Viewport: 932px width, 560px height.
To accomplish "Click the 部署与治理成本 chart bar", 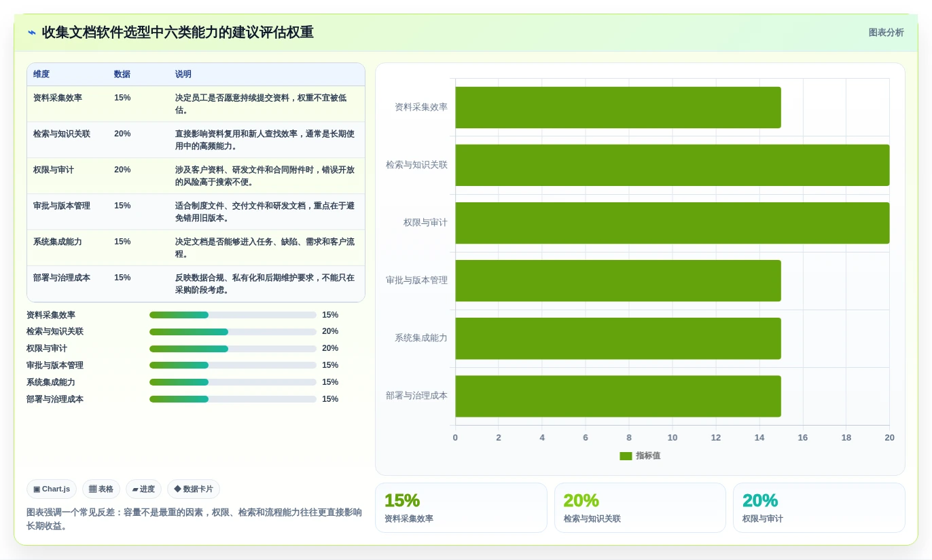I will (x=618, y=396).
